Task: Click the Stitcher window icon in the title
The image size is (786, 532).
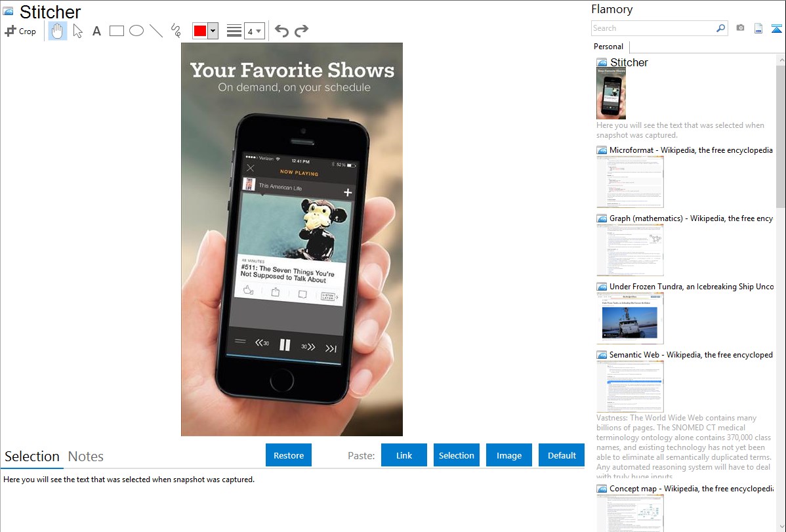Action: tap(9, 11)
